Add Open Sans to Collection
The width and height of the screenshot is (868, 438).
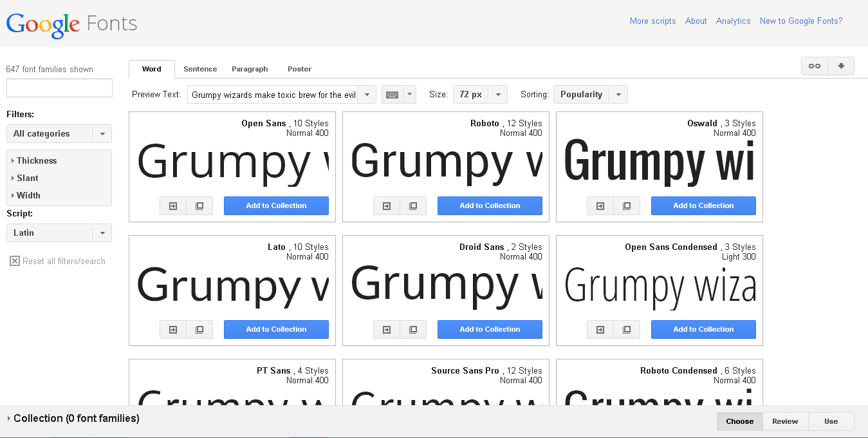coord(276,205)
